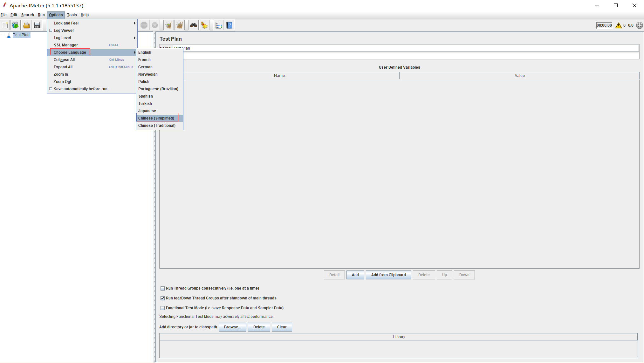Viewport: 644px width, 363px height.
Task: Close the Options menu via menu bar
Action: pyautogui.click(x=56, y=15)
